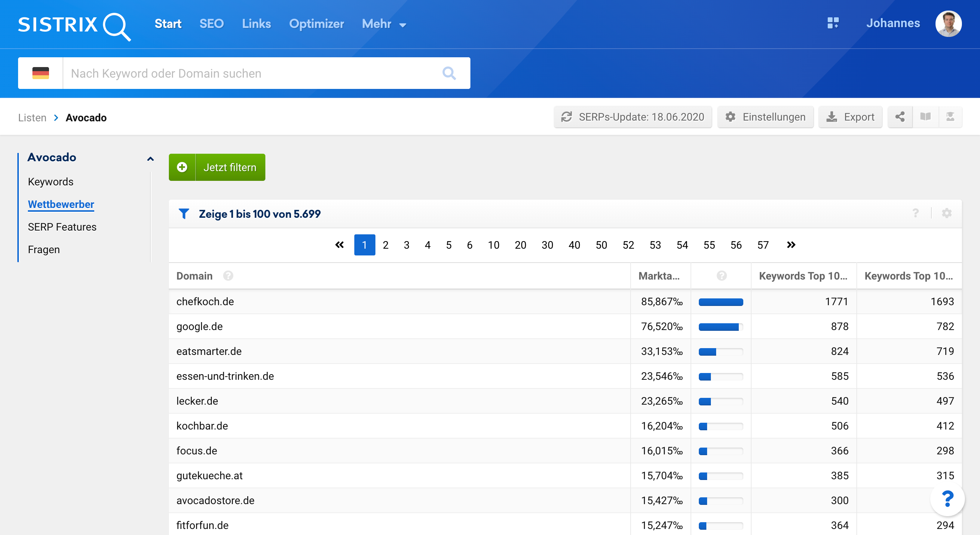Open the SEO navigation tab
The image size is (980, 535).
click(x=211, y=24)
